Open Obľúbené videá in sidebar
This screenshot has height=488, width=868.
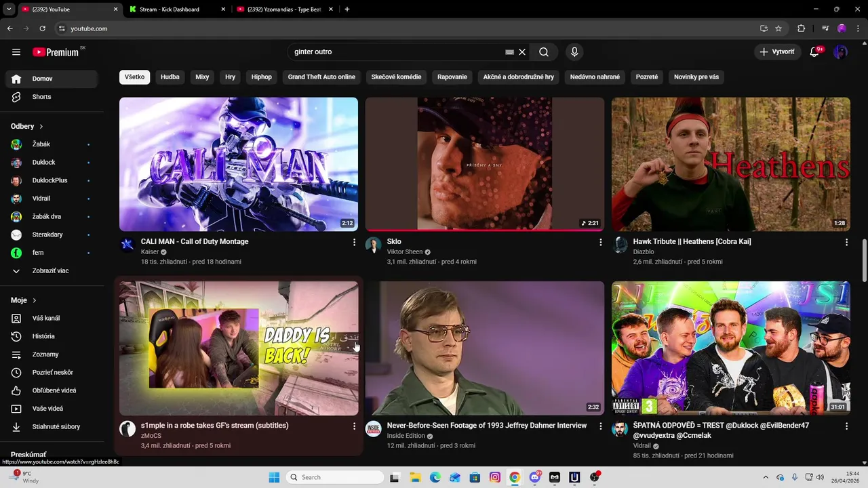click(x=52, y=390)
